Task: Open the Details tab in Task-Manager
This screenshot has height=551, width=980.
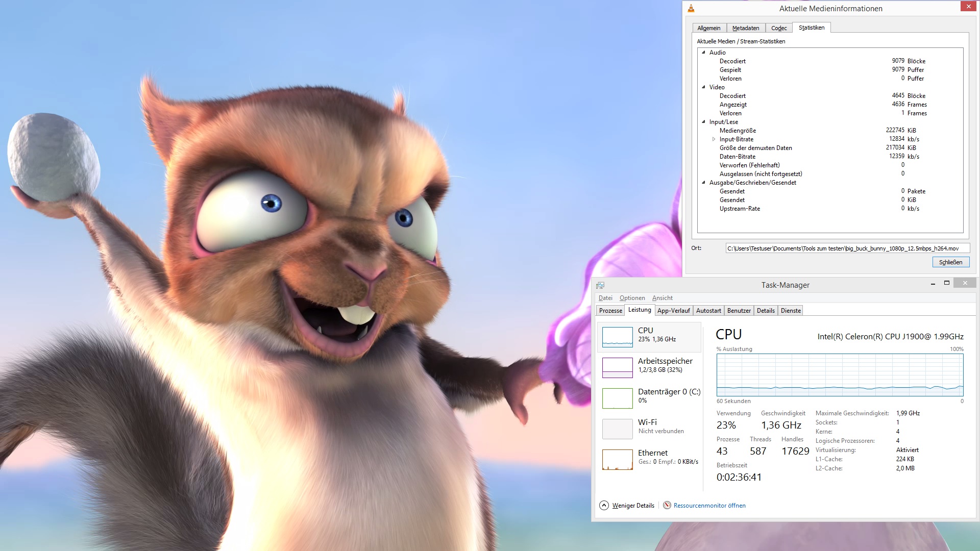Action: coord(766,311)
